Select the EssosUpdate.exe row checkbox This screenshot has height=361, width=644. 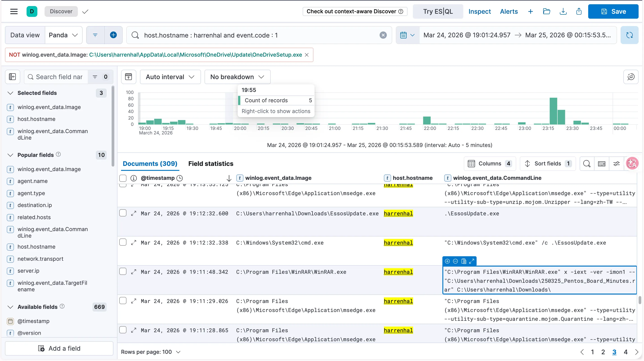click(x=123, y=213)
